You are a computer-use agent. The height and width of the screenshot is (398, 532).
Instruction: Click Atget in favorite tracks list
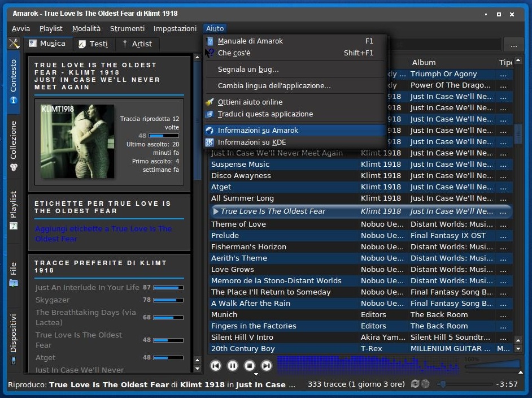point(46,357)
